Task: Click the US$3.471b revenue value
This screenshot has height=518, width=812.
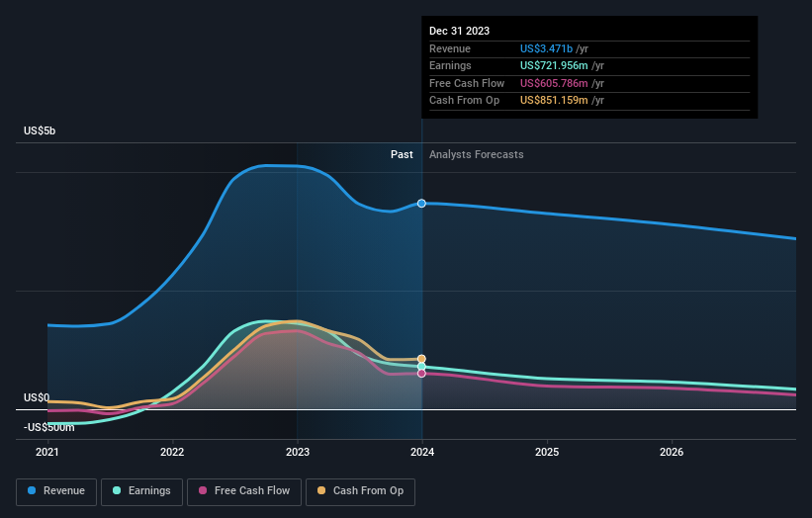Action: pos(546,48)
